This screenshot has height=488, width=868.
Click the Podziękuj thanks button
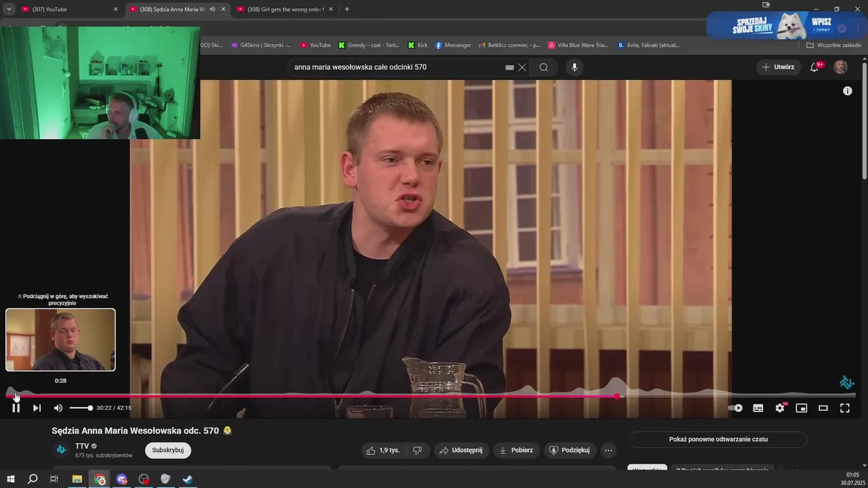click(570, 450)
